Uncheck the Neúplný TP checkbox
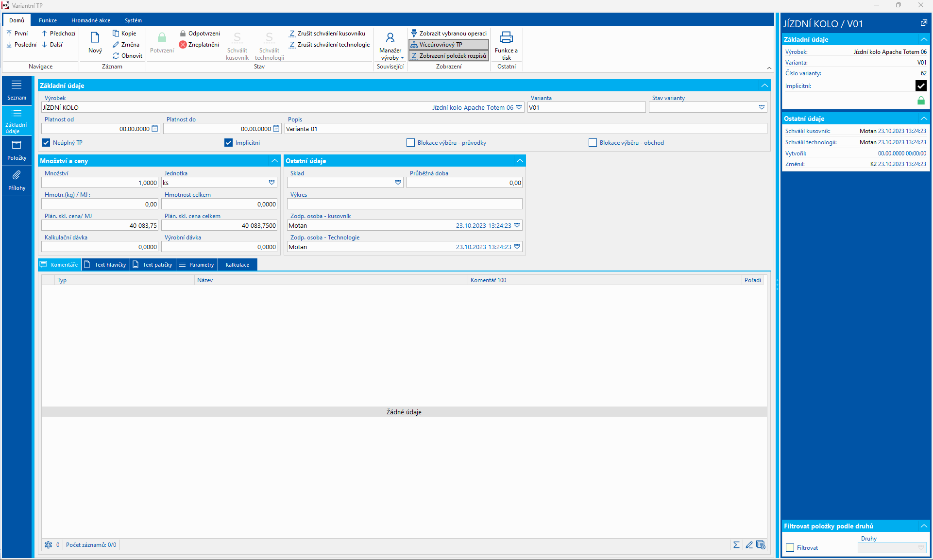 click(x=46, y=143)
